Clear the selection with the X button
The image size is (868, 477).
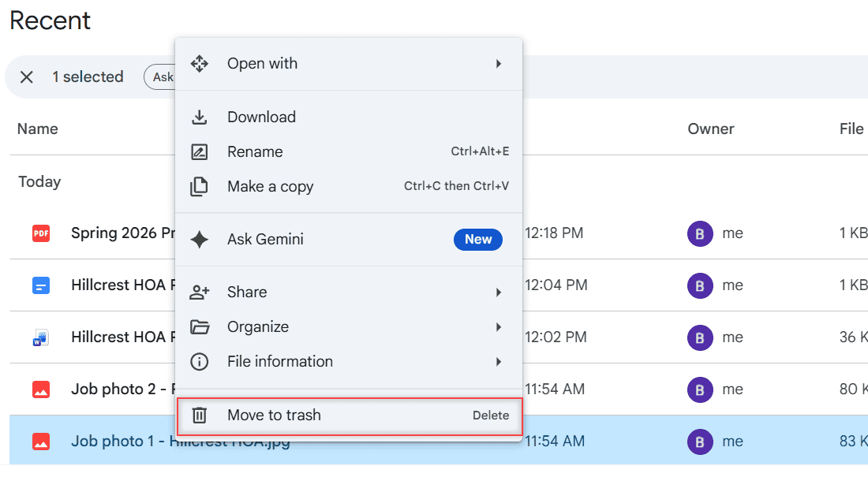point(27,77)
